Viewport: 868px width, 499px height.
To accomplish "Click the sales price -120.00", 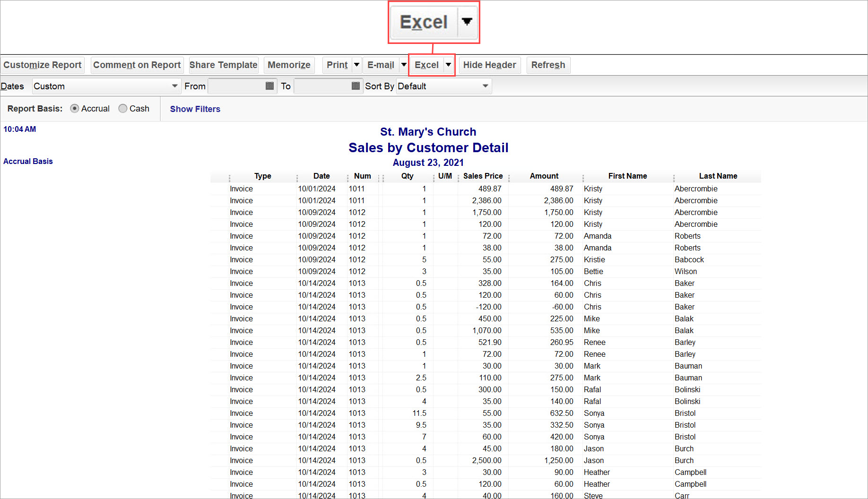I will 489,307.
